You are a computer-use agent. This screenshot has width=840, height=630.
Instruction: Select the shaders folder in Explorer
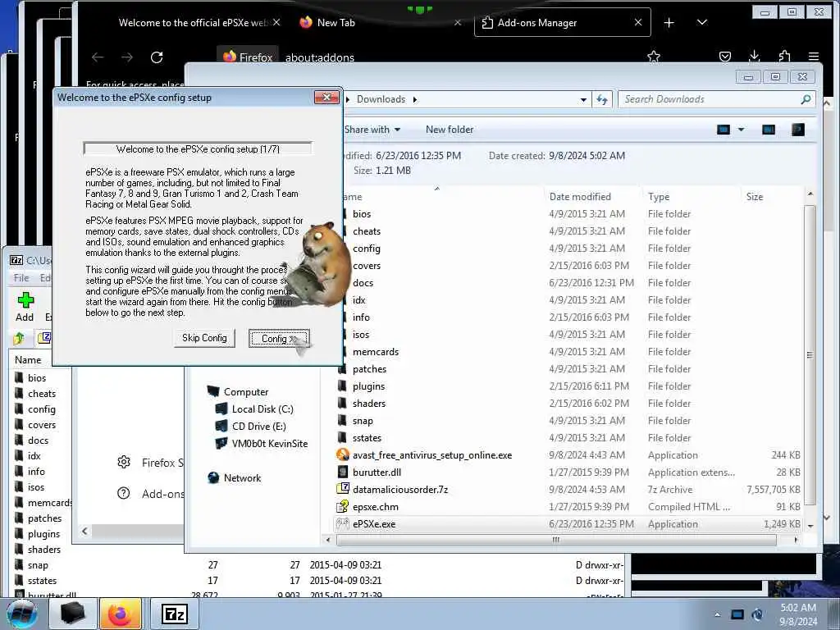368,404
